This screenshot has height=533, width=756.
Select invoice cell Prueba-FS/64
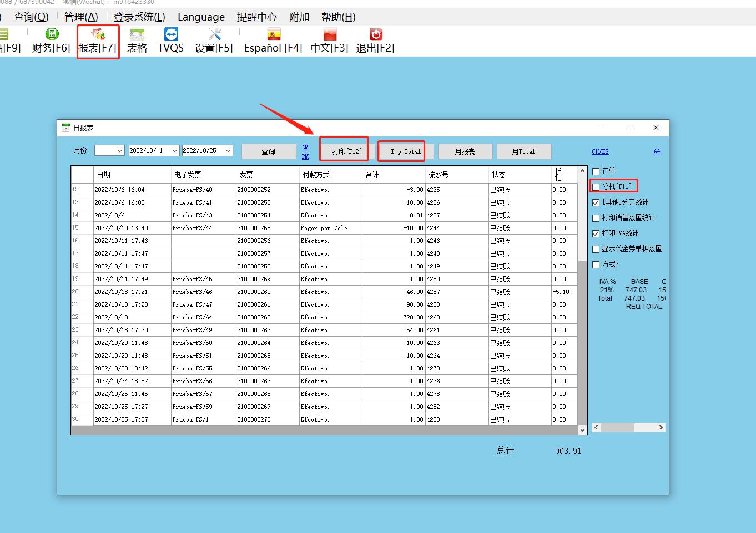coord(204,317)
